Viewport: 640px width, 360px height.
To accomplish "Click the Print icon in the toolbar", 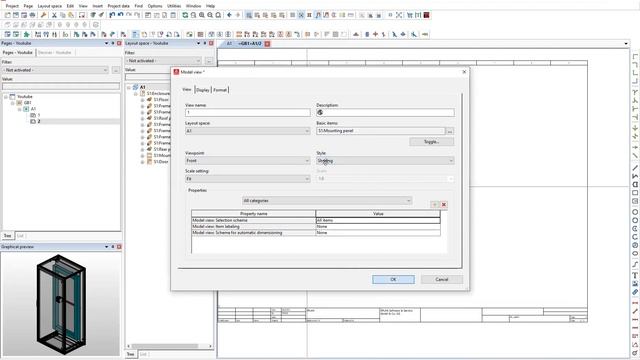I will [x=33, y=15].
